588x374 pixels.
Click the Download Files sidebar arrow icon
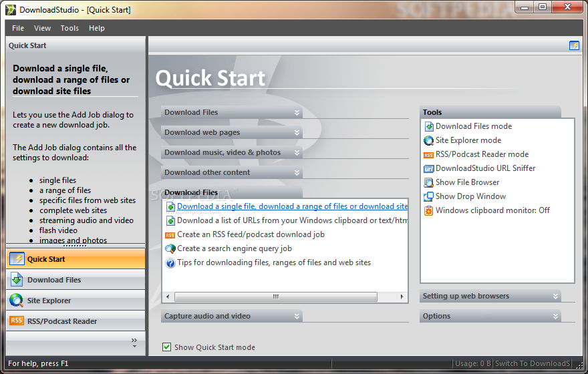[x=17, y=280]
